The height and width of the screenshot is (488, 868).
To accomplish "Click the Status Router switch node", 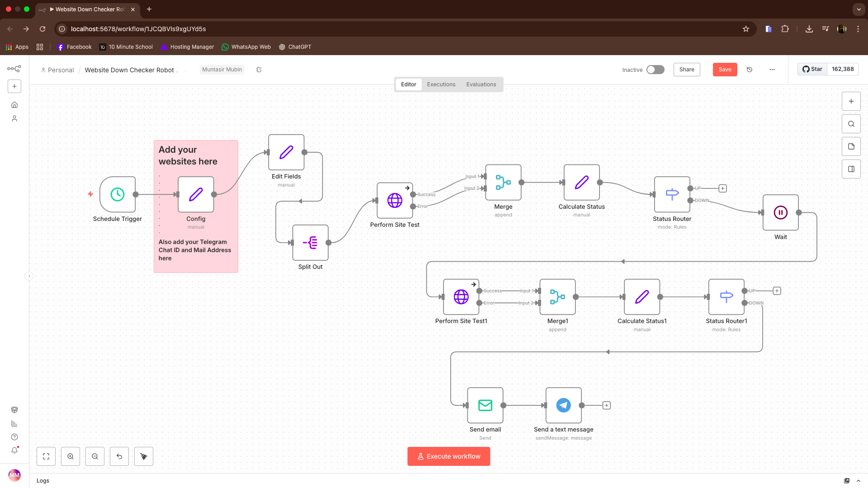I will click(672, 194).
